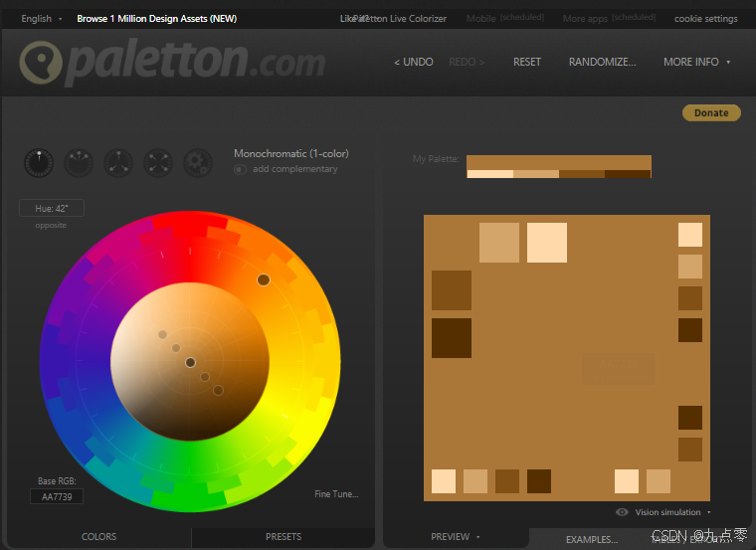756x550 pixels.
Task: Click the large cream square in preview
Action: click(x=547, y=243)
